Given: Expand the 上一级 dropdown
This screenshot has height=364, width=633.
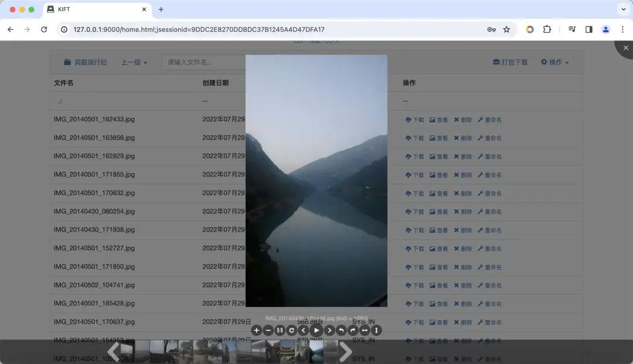Looking at the screenshot, I should (x=134, y=62).
